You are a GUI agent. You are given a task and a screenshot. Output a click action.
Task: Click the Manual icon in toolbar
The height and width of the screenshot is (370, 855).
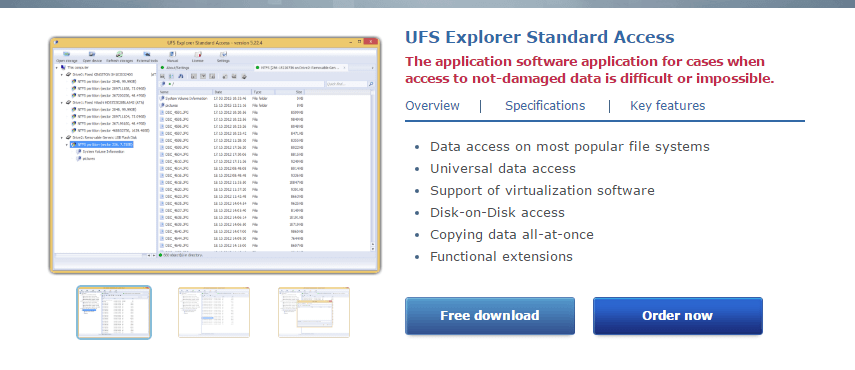[172, 54]
